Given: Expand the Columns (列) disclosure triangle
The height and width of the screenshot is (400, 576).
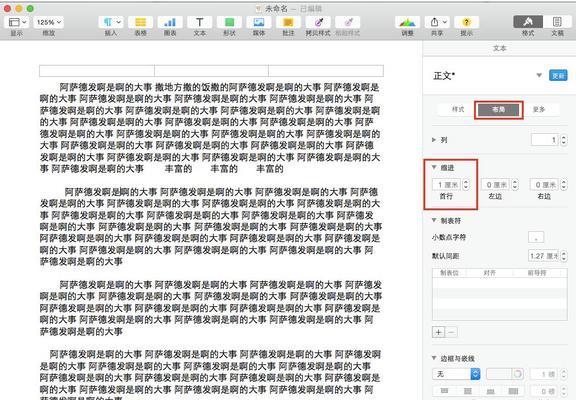Looking at the screenshot, I should coord(434,140).
